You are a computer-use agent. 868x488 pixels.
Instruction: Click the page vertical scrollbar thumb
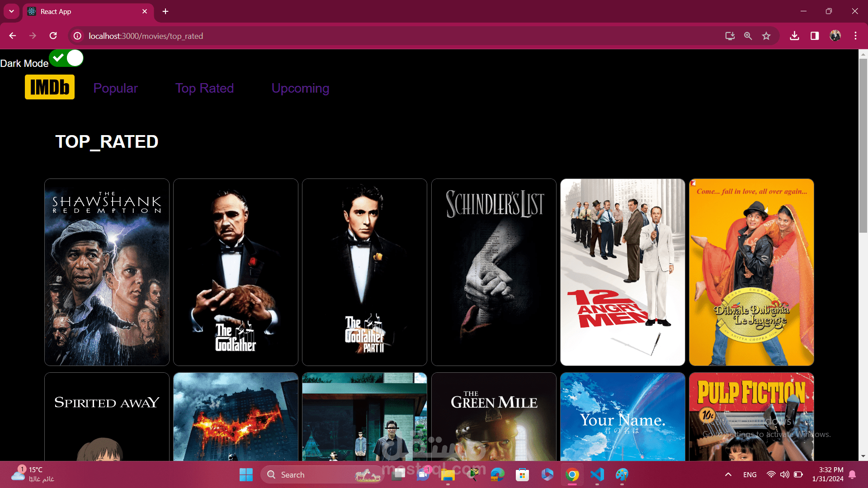pos(863,145)
